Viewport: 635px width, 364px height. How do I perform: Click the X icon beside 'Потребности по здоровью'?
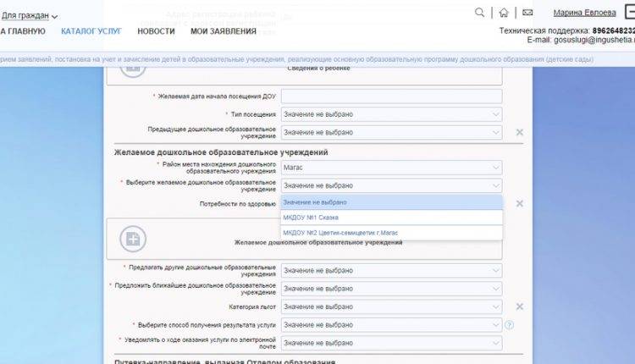(519, 204)
